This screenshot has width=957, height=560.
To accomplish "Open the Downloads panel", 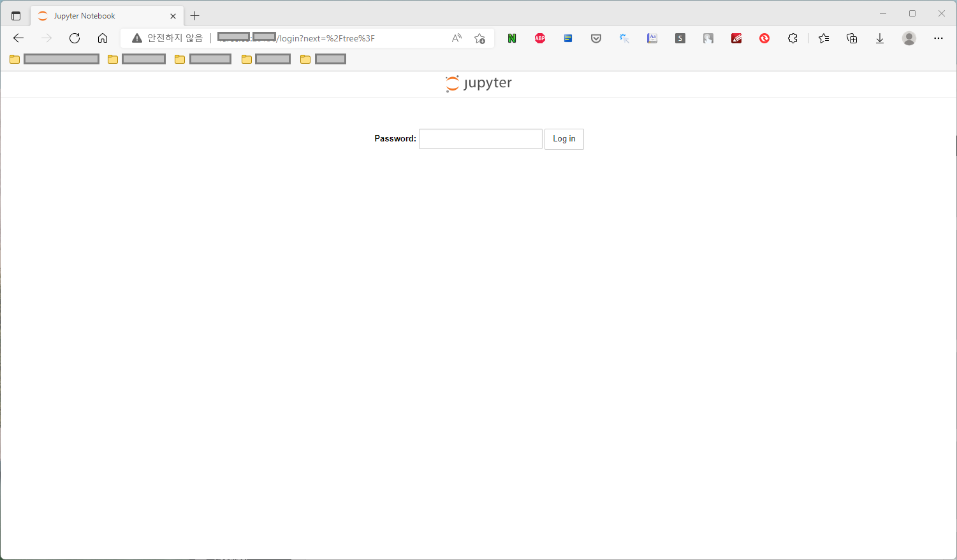I will pos(880,38).
